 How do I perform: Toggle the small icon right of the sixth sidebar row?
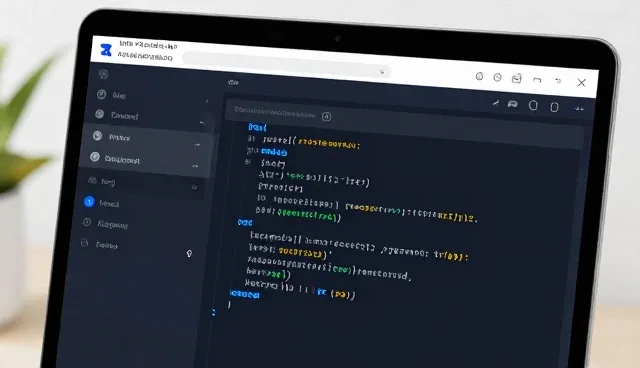coord(194,187)
